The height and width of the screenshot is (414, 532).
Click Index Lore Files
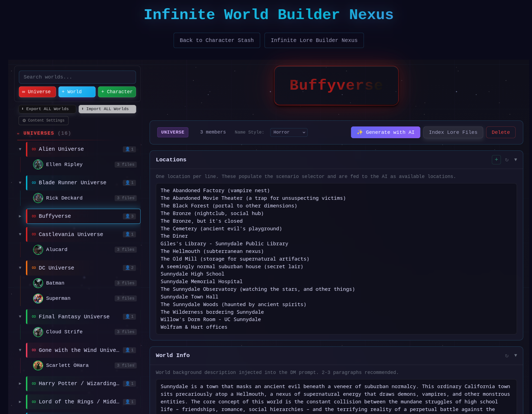(453, 132)
